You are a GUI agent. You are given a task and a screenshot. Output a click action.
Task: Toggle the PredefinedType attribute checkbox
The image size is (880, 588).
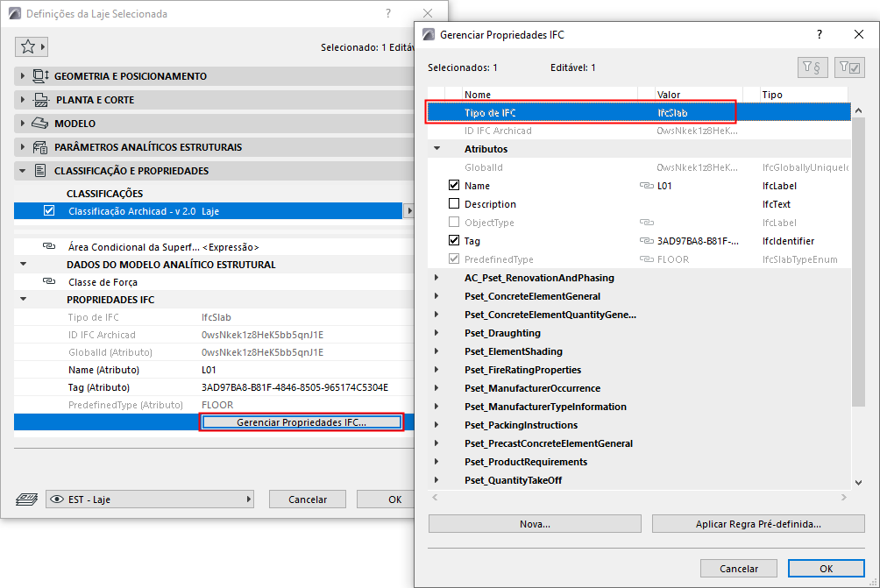(454, 259)
